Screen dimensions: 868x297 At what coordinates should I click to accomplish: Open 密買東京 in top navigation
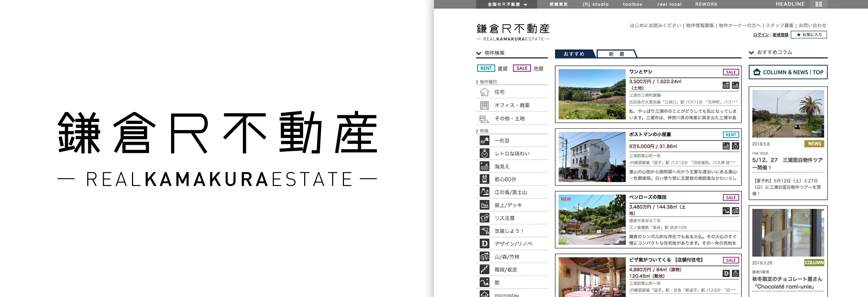pyautogui.click(x=558, y=4)
